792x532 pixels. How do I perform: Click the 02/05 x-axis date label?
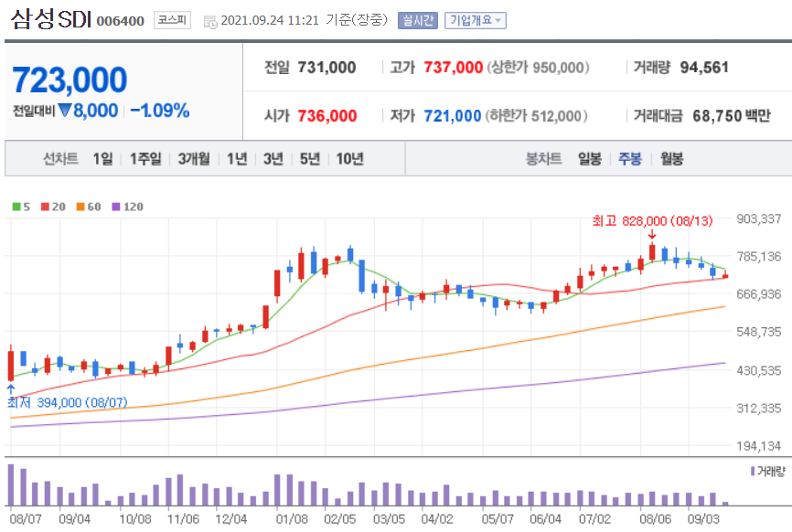point(340,519)
